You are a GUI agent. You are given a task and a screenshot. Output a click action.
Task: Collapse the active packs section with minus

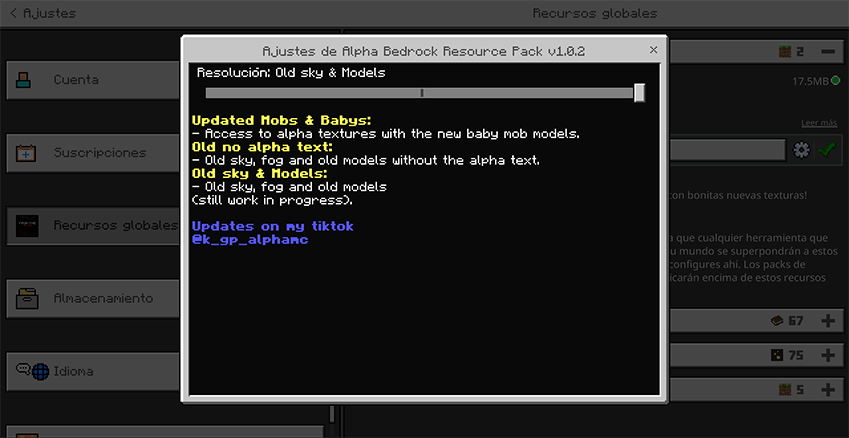[x=828, y=51]
